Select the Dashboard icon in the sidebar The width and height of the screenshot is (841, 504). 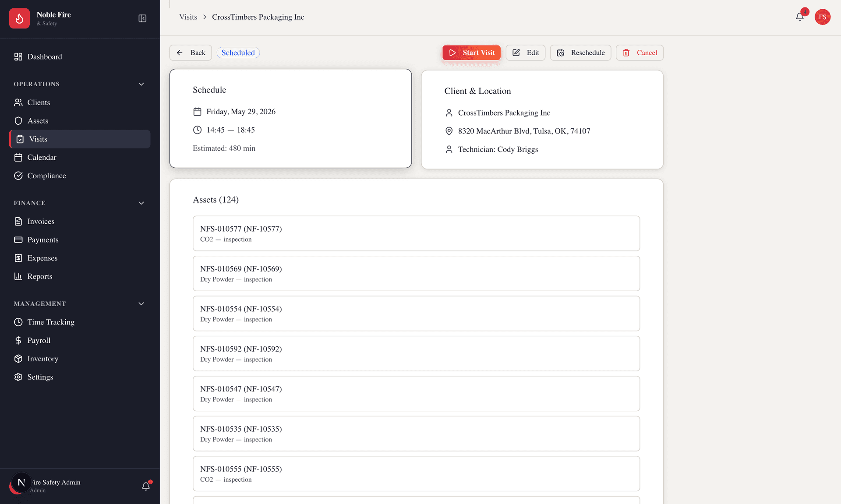pos(18,56)
